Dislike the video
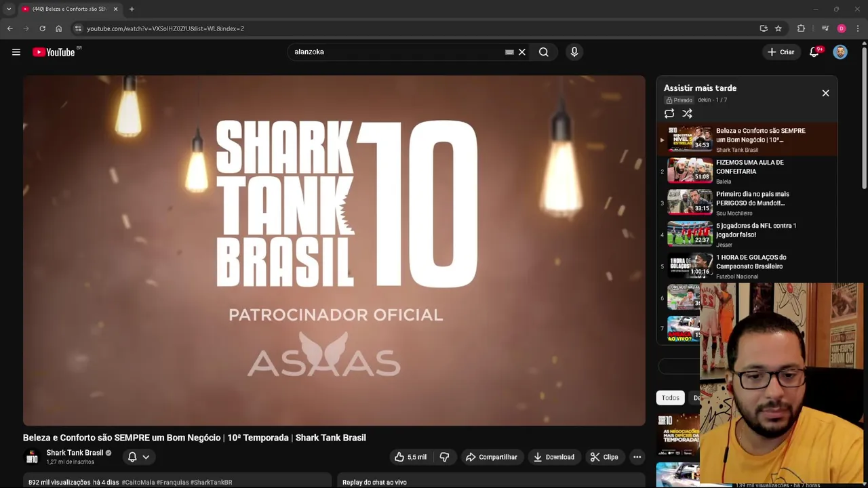 [445, 457]
